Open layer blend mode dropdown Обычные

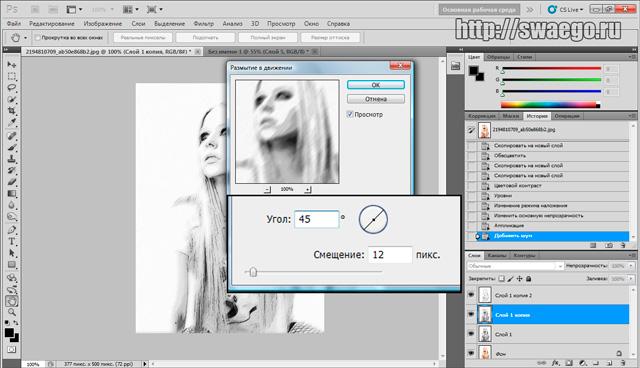pyautogui.click(x=515, y=266)
